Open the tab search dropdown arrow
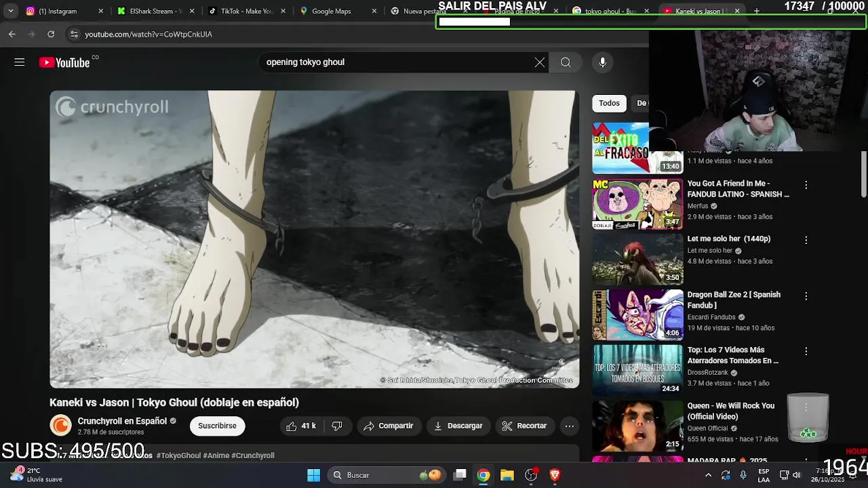This screenshot has width=868, height=488. coord(10,11)
